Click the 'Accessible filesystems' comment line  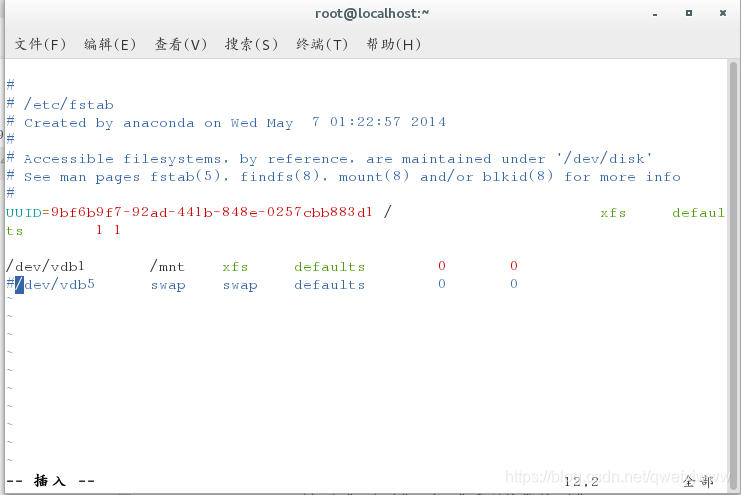point(329,158)
